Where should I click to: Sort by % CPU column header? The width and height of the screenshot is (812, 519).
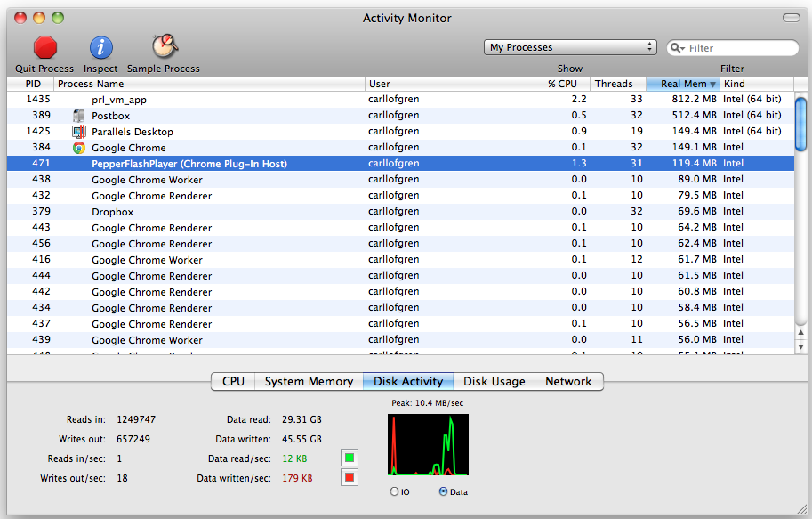pyautogui.click(x=567, y=84)
